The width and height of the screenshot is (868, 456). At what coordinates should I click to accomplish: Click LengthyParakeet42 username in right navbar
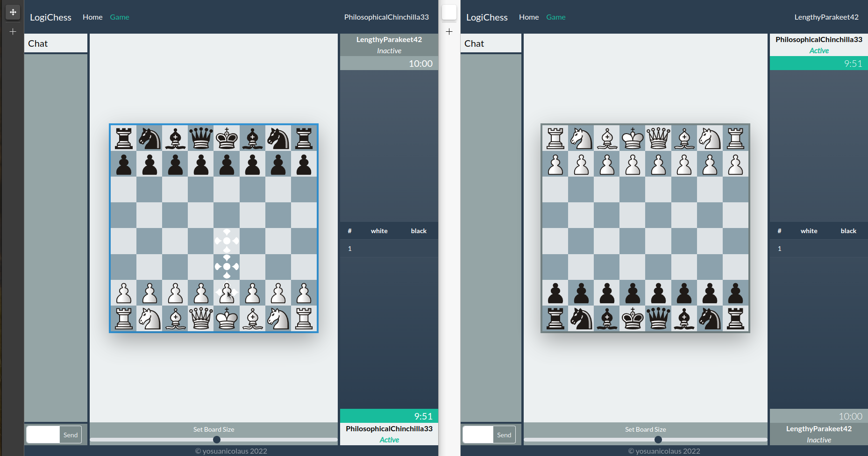click(826, 17)
